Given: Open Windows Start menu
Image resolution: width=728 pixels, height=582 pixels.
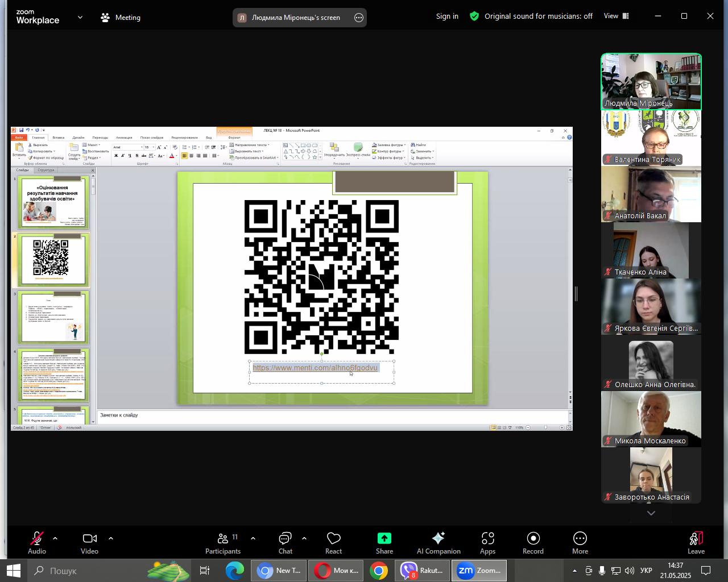Looking at the screenshot, I should [x=13, y=571].
